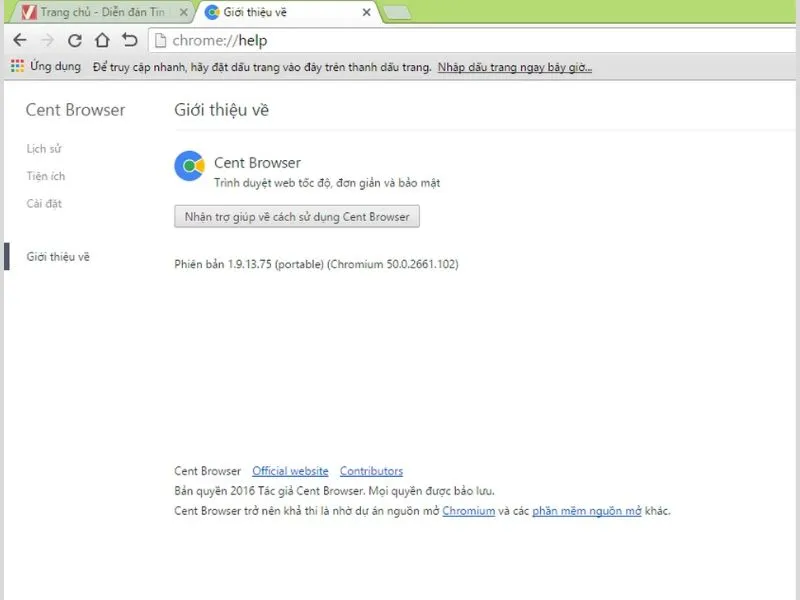
Task: Open Cài đặt in sidebar
Action: click(44, 204)
